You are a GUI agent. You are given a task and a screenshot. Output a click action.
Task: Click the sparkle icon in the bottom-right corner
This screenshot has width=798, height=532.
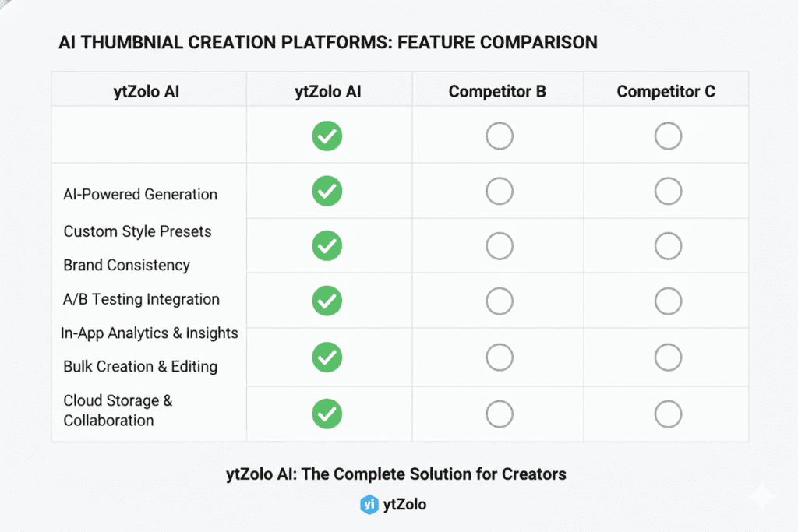(761, 498)
